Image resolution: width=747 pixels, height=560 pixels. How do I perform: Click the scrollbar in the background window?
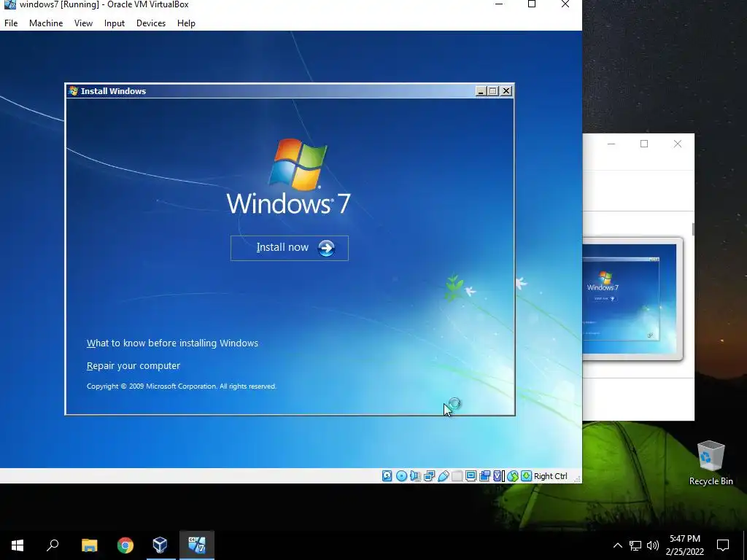click(693, 230)
